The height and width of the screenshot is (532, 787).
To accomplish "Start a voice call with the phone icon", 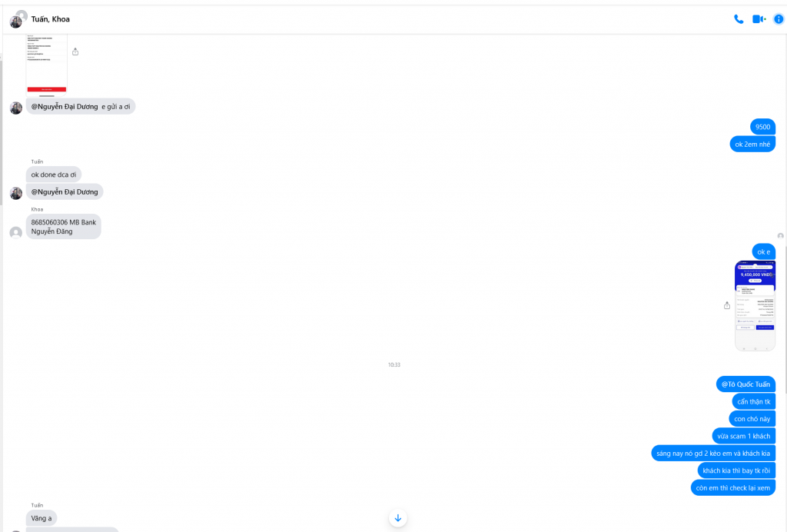I will tap(739, 19).
